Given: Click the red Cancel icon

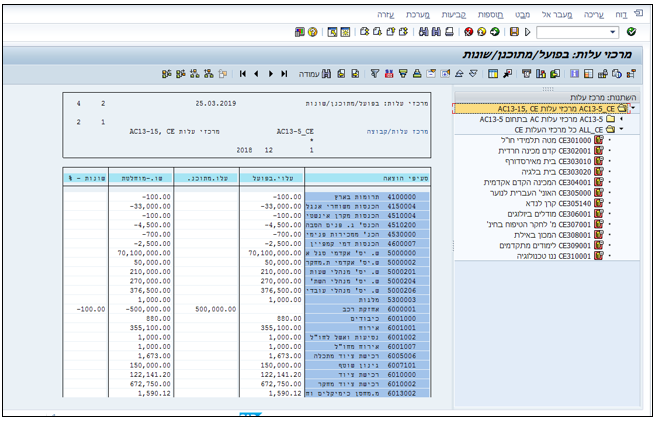Looking at the screenshot, I should (x=469, y=32).
